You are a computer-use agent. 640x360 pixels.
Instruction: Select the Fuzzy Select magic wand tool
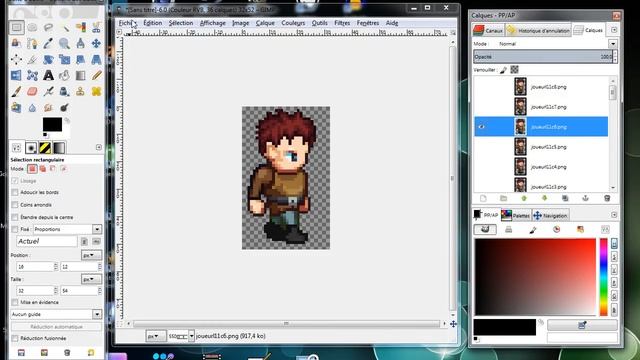coord(64,27)
